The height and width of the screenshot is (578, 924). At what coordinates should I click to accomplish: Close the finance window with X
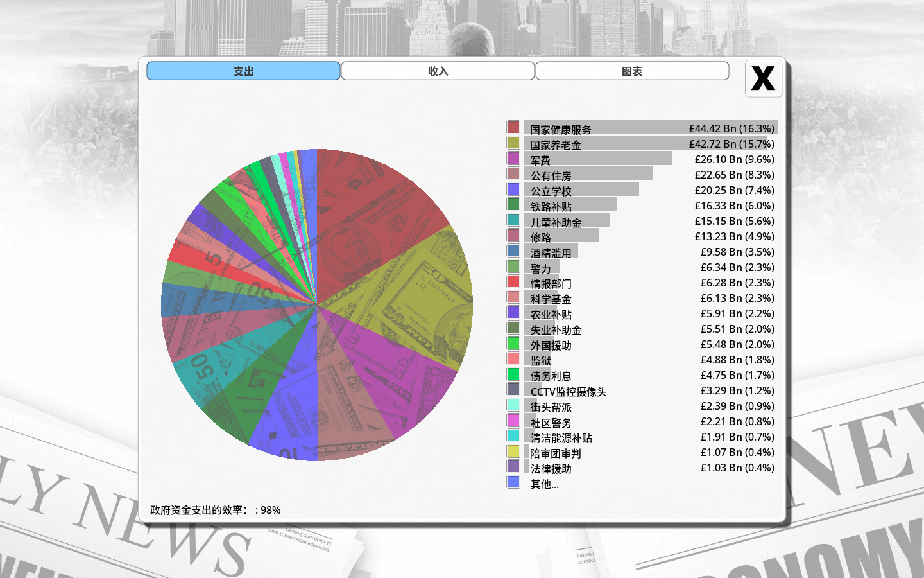pyautogui.click(x=763, y=78)
